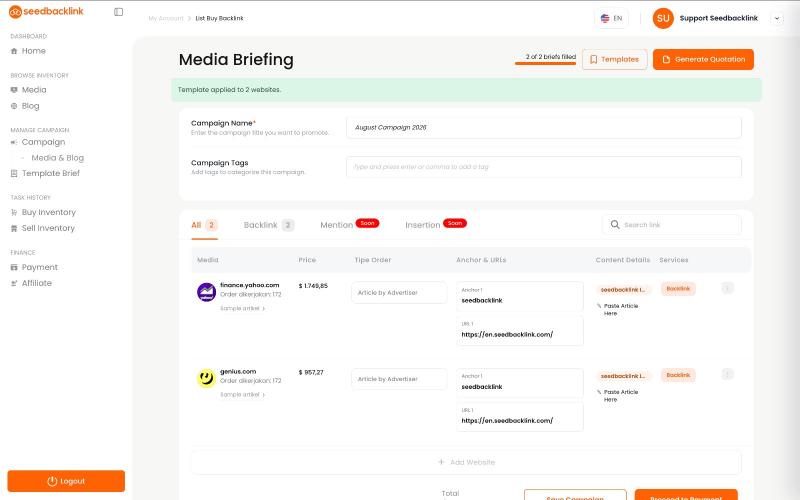This screenshot has width=800, height=500.
Task: Click Backlink service badge in finance.yahoo.com row
Action: pyautogui.click(x=678, y=289)
